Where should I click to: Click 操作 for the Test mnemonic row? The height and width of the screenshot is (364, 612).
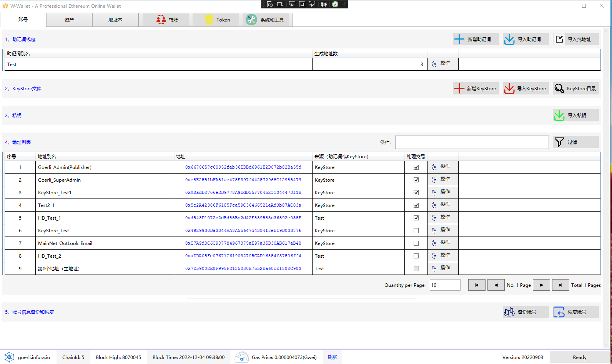[x=443, y=63]
